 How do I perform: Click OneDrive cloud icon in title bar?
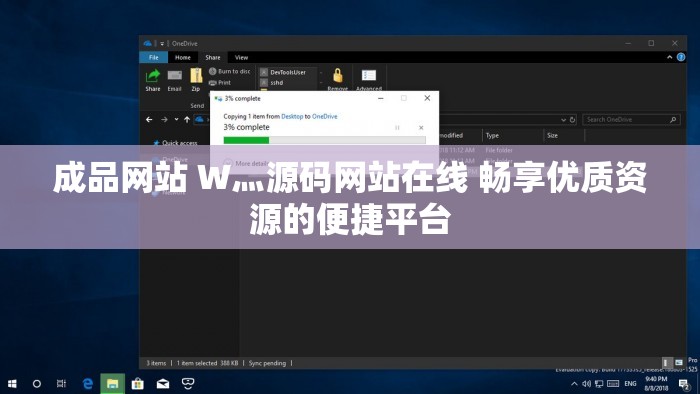[147, 43]
